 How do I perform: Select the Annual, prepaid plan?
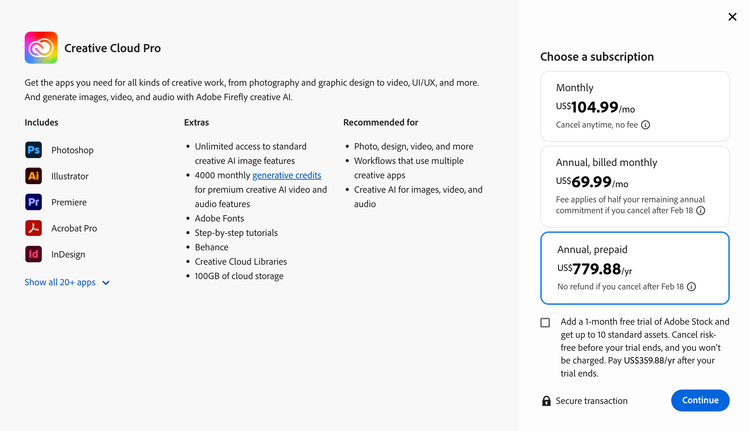click(x=634, y=267)
